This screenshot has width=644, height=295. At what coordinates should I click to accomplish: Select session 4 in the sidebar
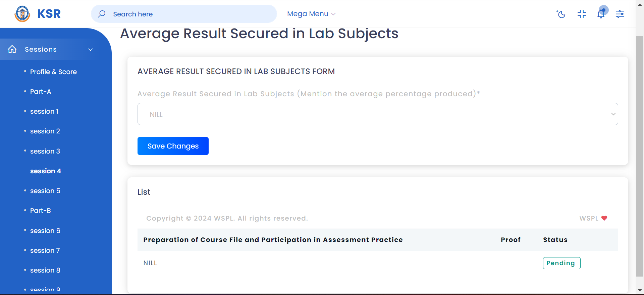(46, 171)
